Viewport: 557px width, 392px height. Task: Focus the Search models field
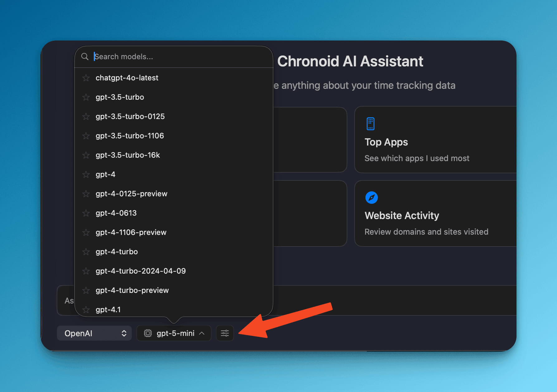(181, 57)
